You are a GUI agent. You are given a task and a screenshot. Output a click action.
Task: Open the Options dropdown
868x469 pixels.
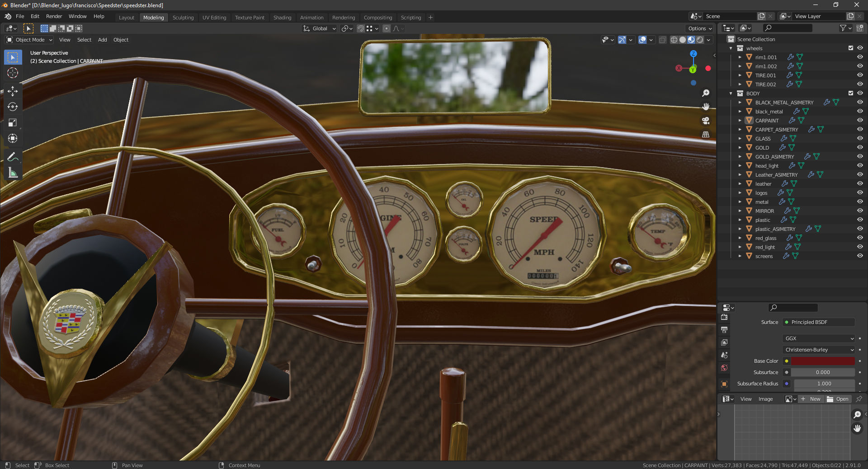(x=700, y=28)
